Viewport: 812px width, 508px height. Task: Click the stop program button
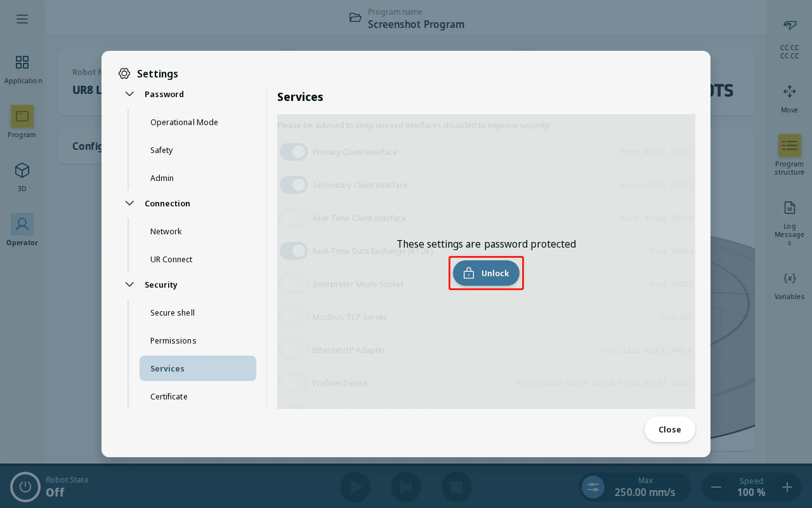coord(457,487)
